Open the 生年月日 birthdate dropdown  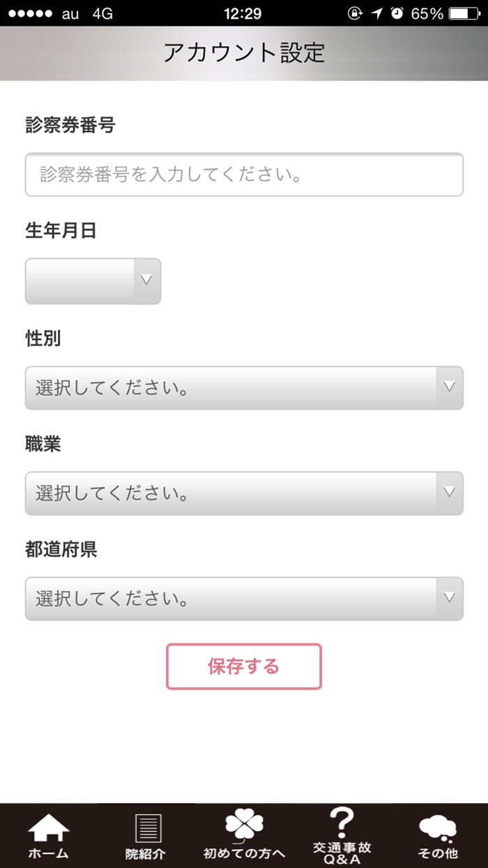click(93, 281)
